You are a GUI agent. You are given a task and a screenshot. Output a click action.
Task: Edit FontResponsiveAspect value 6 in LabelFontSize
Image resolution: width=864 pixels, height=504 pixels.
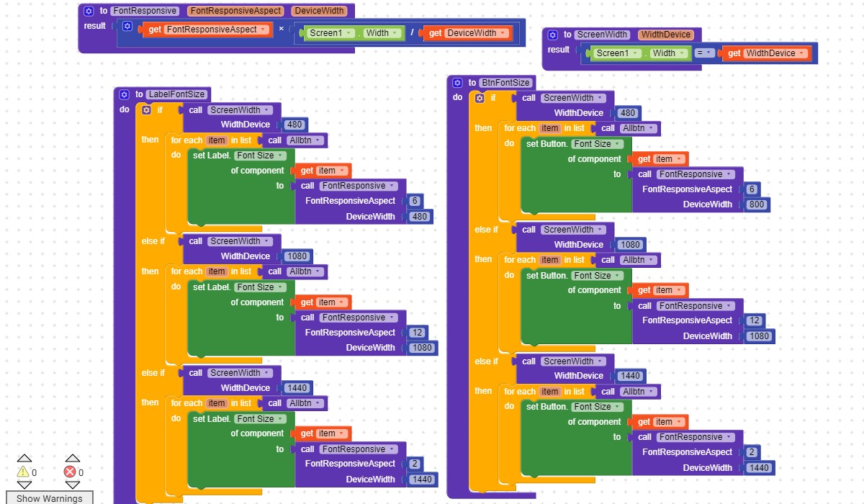click(x=414, y=201)
